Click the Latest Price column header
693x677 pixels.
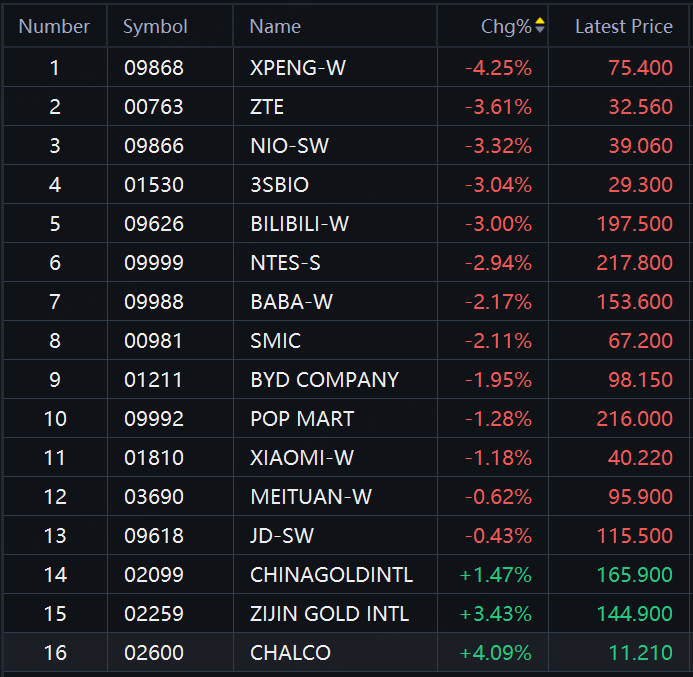pyautogui.click(x=623, y=27)
